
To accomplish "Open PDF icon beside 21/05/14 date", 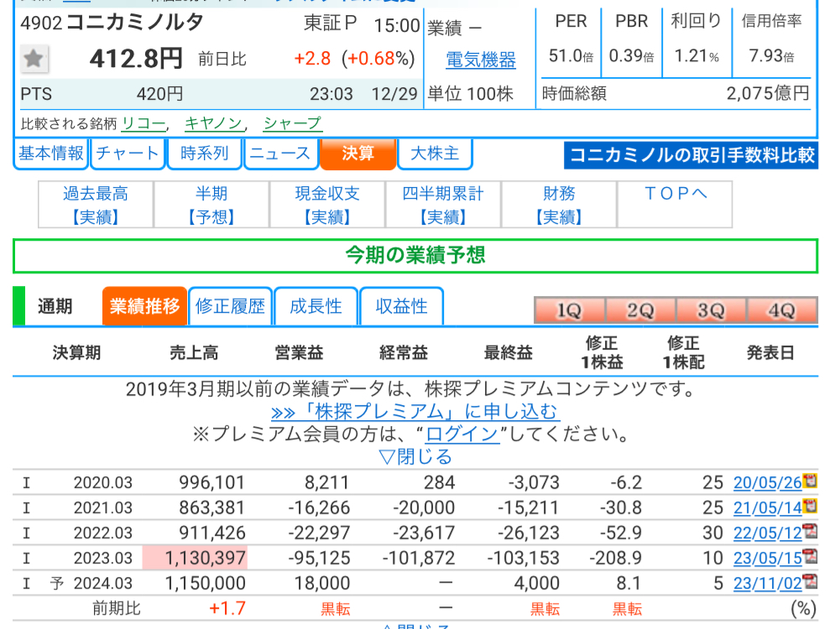I will tap(810, 506).
